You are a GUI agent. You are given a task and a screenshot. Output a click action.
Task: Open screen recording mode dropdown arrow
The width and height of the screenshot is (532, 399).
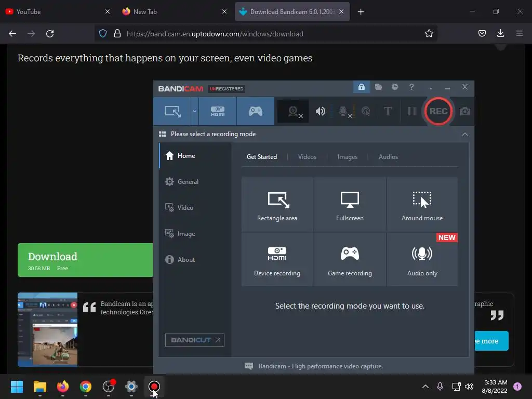(x=195, y=111)
